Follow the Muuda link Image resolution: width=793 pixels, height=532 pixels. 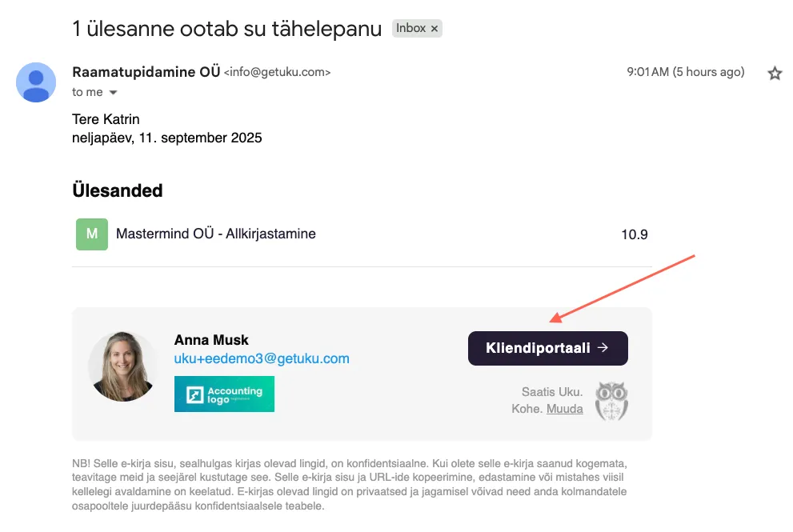click(x=564, y=409)
